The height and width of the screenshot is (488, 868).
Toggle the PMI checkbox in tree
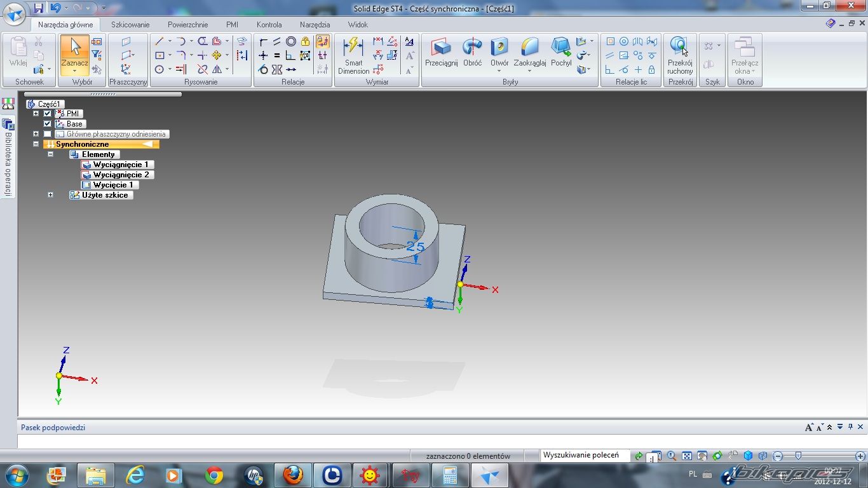click(47, 114)
